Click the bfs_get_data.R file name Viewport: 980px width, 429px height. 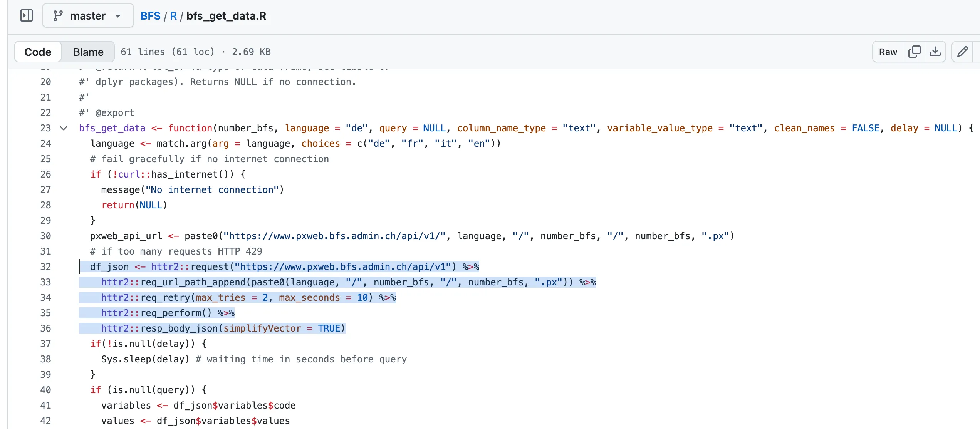tap(226, 16)
